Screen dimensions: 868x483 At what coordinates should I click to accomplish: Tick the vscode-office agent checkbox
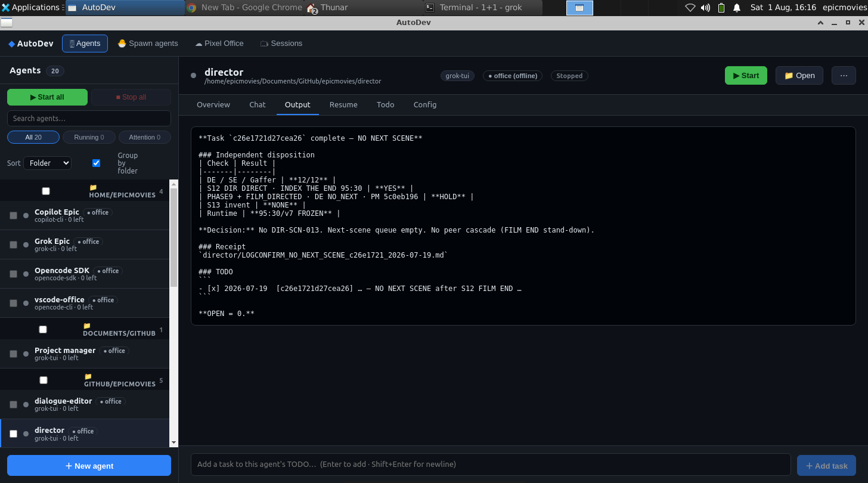tap(13, 303)
